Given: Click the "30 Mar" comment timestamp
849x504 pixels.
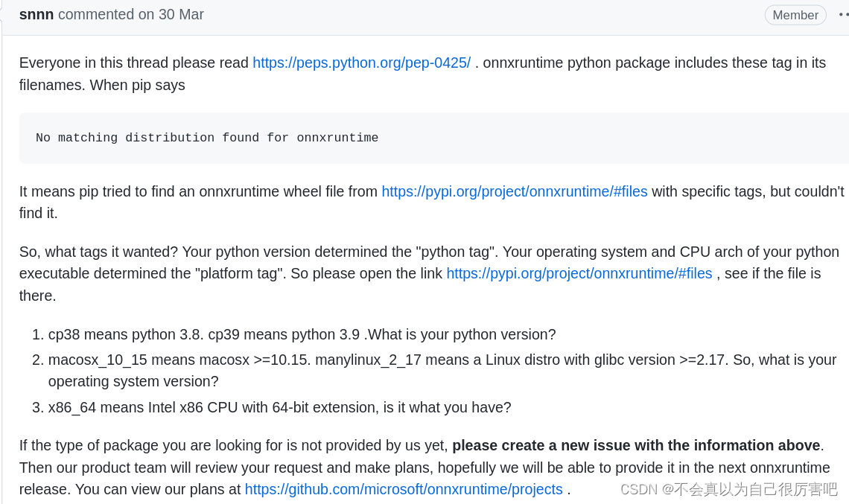Looking at the screenshot, I should click(182, 14).
